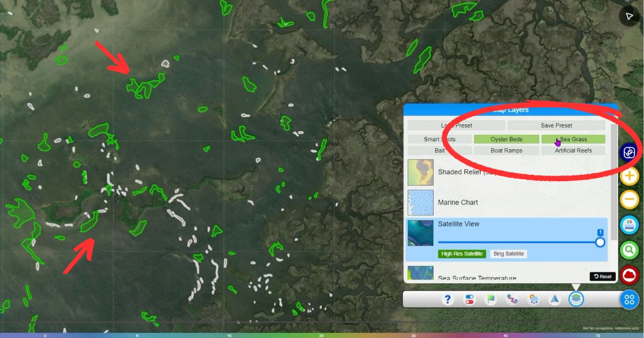This screenshot has width=644, height=338.
Task: Toggle the Sea Grass layer
Action: click(573, 139)
